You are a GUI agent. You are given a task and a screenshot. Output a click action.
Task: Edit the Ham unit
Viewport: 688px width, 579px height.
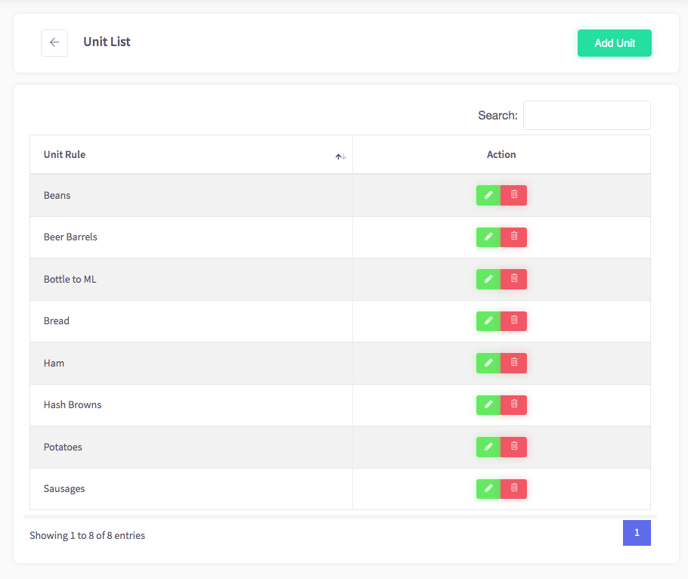[488, 363]
